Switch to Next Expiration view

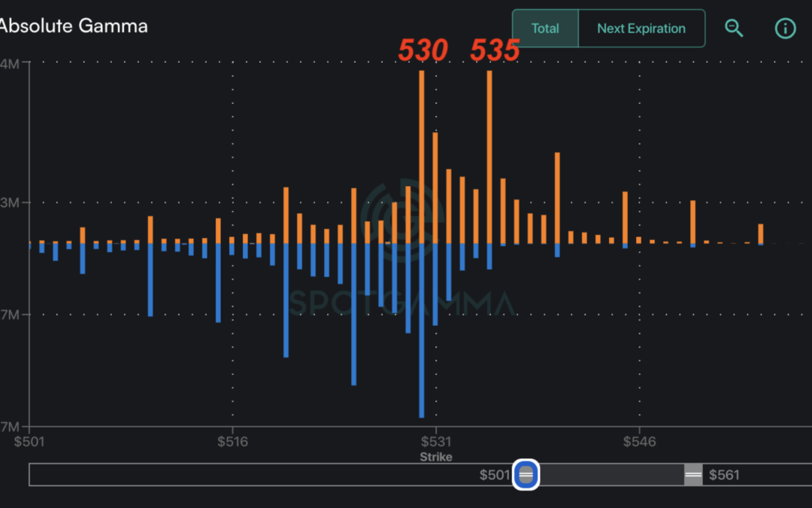click(x=641, y=28)
